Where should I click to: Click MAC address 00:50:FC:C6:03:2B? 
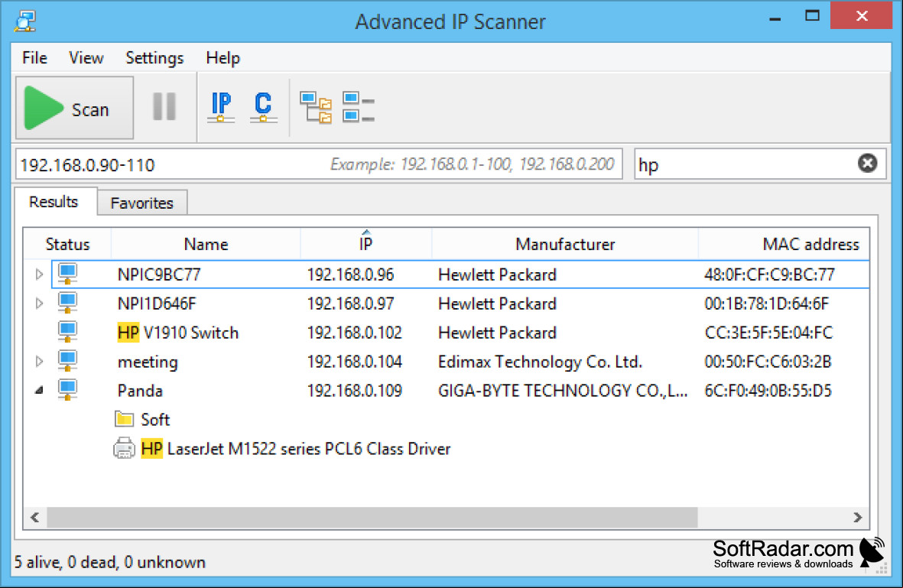click(x=768, y=362)
